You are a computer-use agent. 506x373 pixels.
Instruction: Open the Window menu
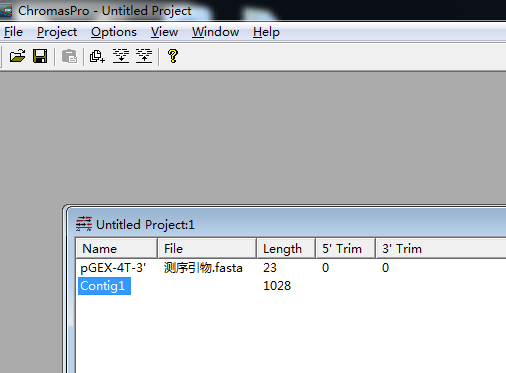click(x=215, y=32)
